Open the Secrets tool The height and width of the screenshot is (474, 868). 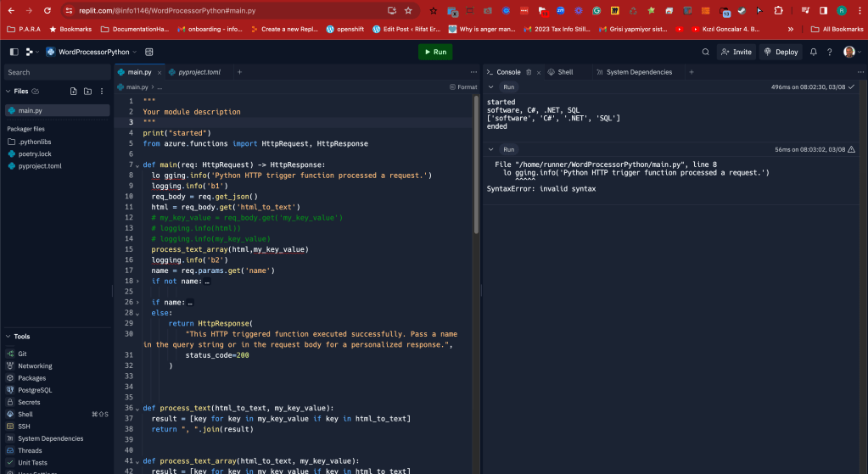click(57, 402)
